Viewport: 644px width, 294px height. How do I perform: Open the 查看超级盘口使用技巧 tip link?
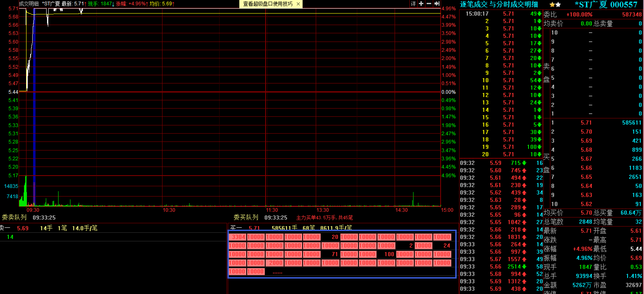(268, 4)
